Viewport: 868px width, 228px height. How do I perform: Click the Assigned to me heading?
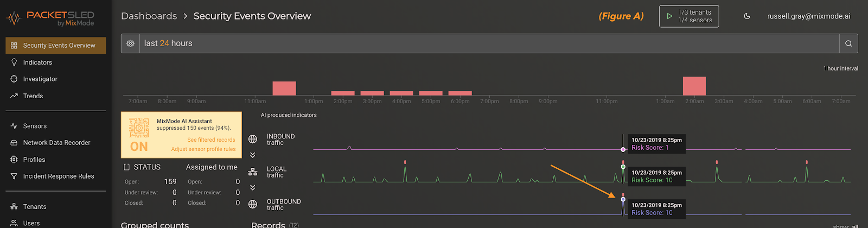click(212, 167)
